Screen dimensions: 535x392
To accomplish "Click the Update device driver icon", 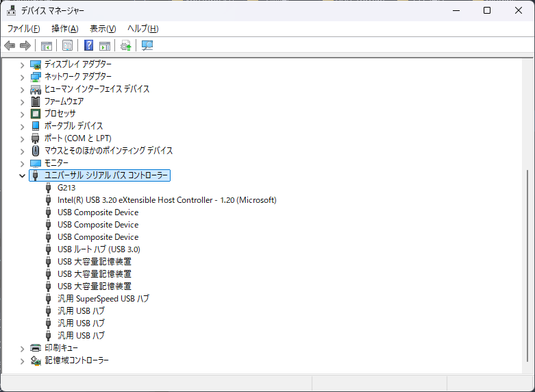I will pyautogui.click(x=126, y=45).
